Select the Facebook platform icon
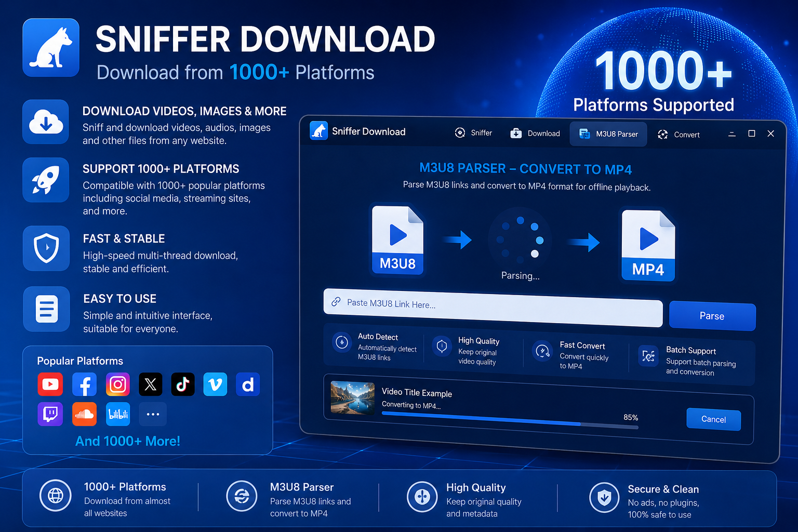Image resolution: width=798 pixels, height=532 pixels. click(x=84, y=384)
